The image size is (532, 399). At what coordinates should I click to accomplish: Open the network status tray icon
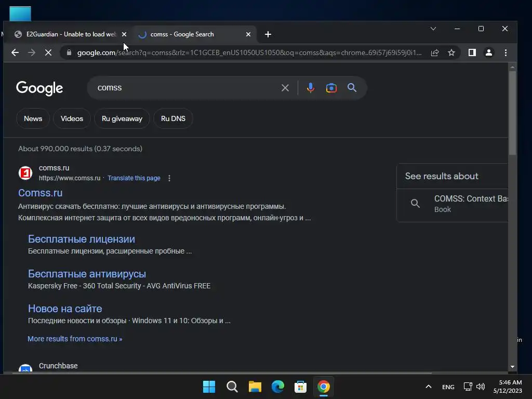(468, 387)
